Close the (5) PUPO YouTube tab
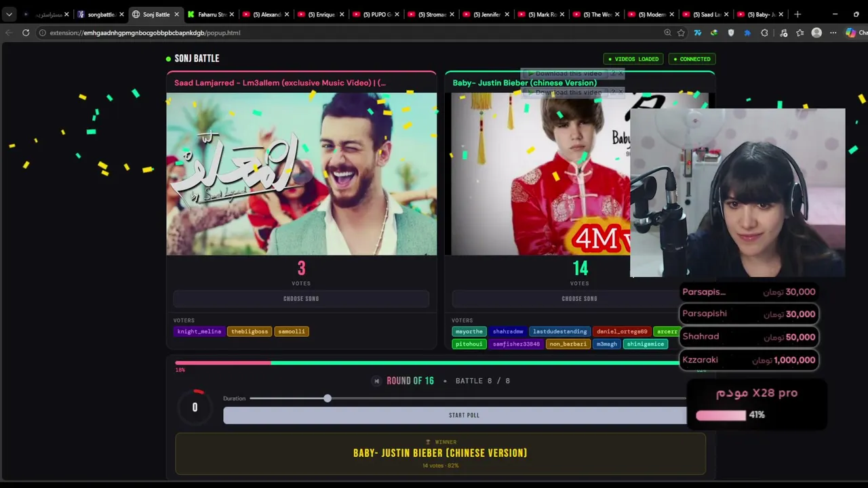 [397, 14]
